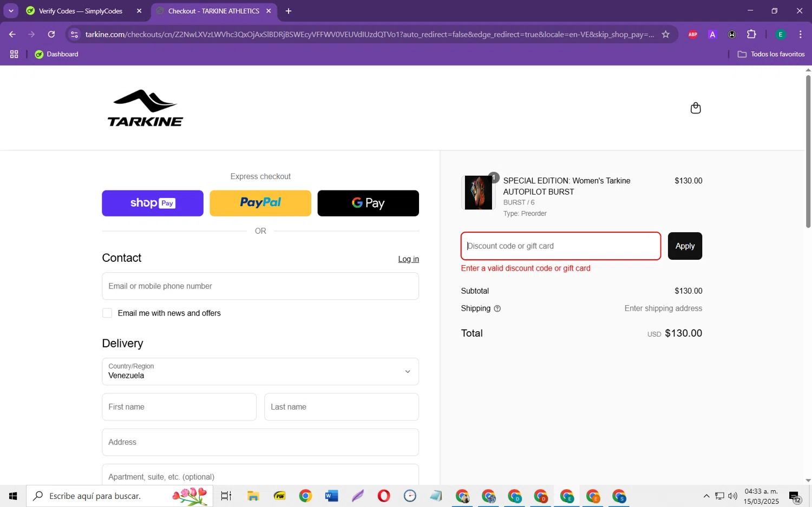Pay with PayPal button

[260, 203]
